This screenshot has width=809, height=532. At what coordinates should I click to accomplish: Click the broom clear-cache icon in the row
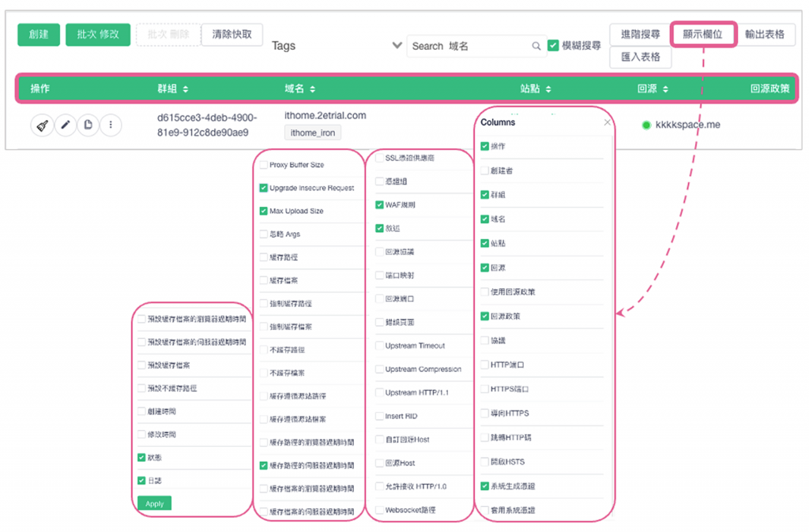point(43,125)
